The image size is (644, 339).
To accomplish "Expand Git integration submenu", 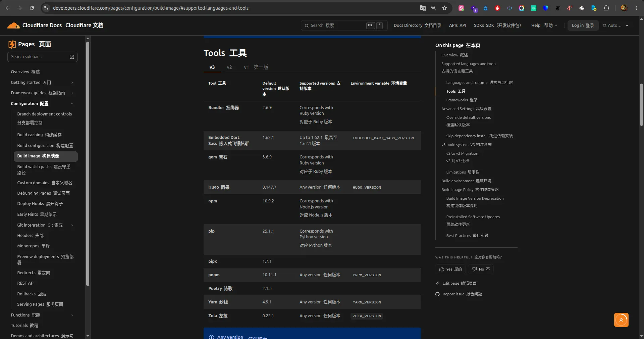I will point(72,225).
